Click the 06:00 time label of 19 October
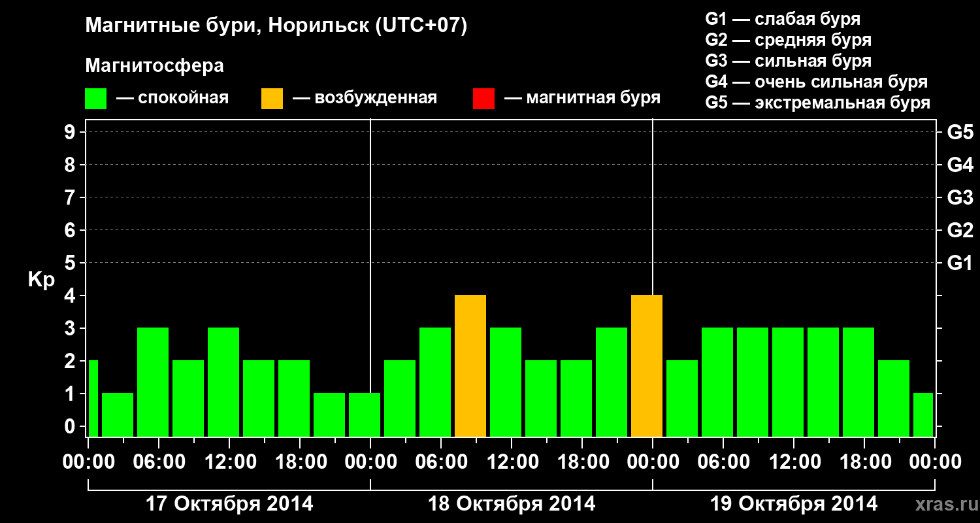The height and width of the screenshot is (523, 980). (x=723, y=462)
